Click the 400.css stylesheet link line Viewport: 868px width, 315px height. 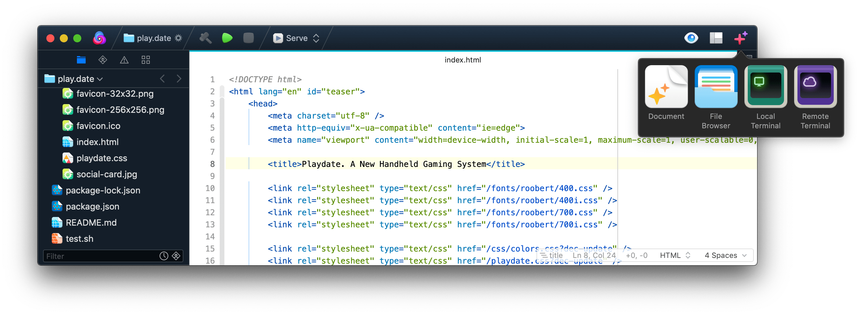point(440,189)
